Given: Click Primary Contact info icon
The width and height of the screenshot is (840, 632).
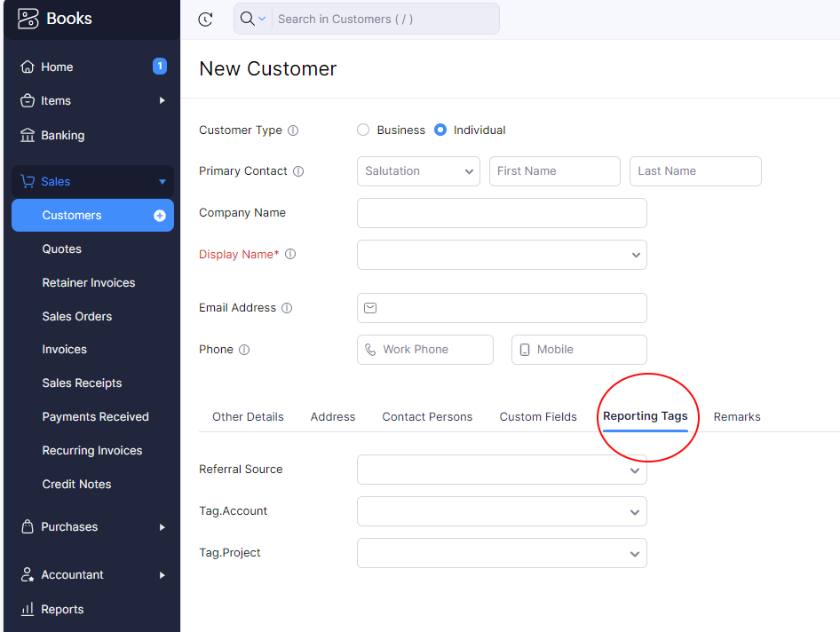Looking at the screenshot, I should (x=298, y=170).
